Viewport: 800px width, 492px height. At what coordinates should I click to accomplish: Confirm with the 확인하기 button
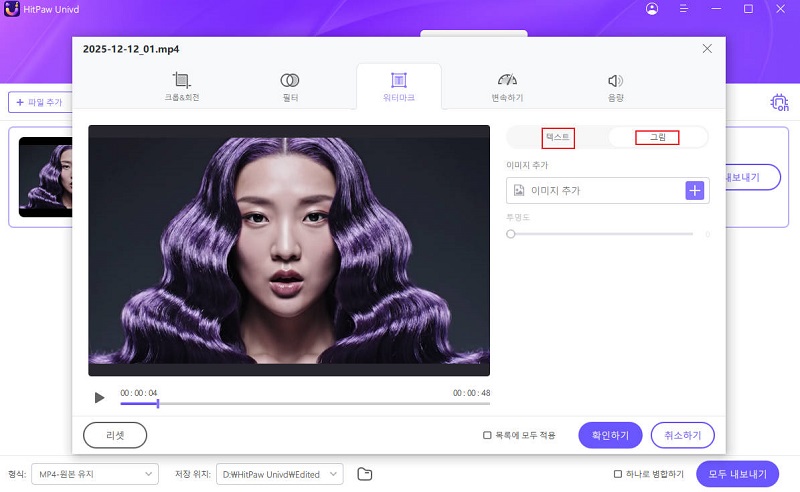coord(610,435)
